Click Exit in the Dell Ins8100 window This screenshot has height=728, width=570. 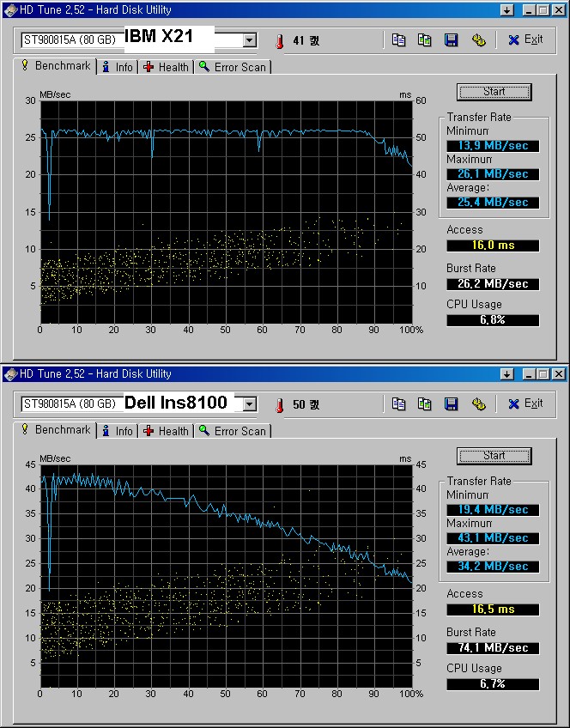pyautogui.click(x=525, y=403)
